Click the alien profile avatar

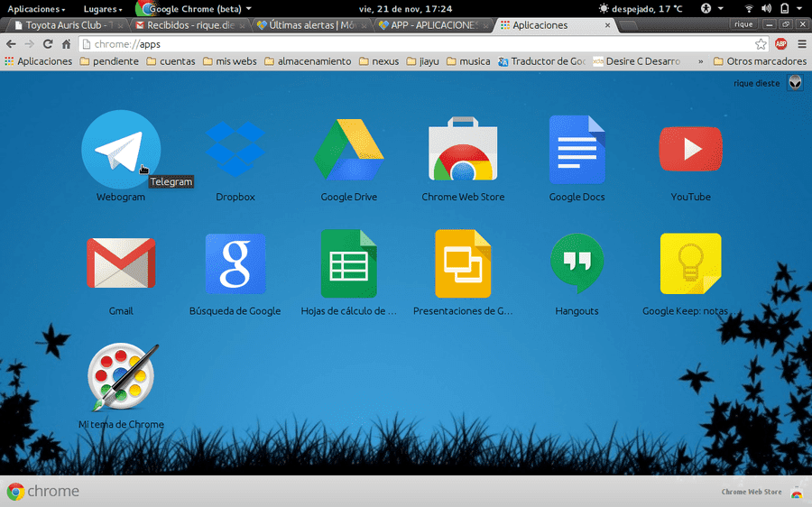tap(795, 83)
